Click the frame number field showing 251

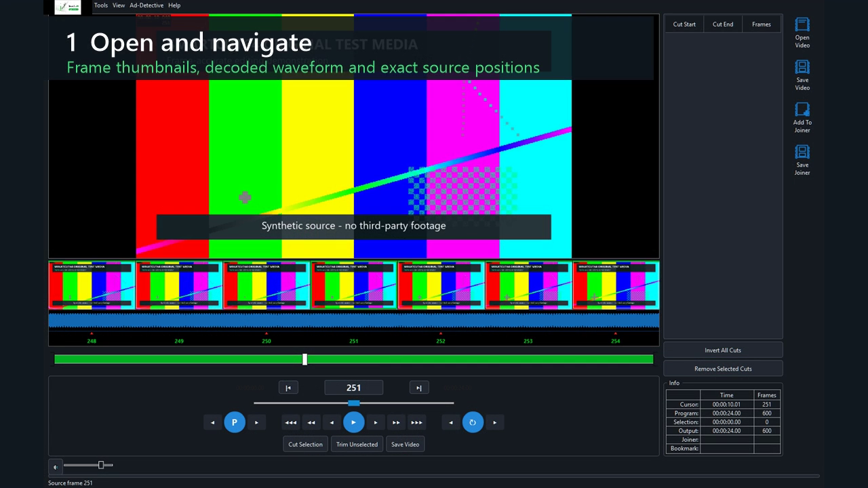pos(354,388)
